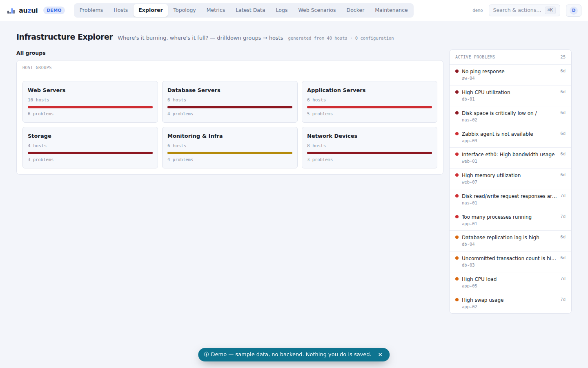Click the 6 problems text in Web Servers
588x368 pixels.
click(40, 114)
